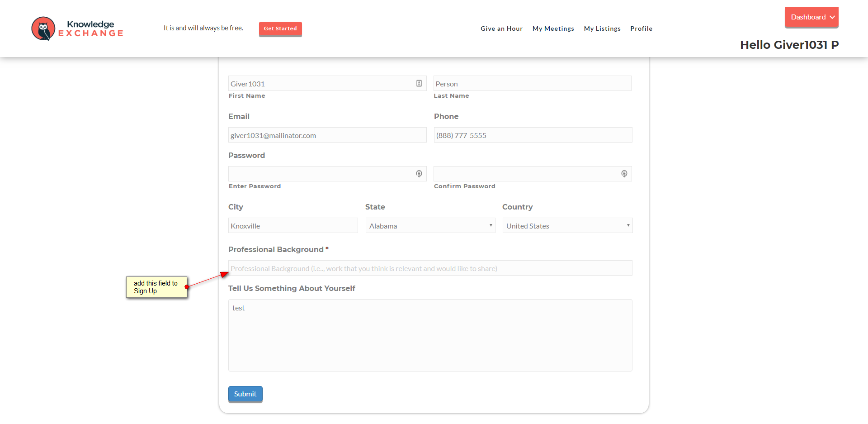Click the Phone number field
Image resolution: width=868 pixels, height=424 pixels.
point(533,135)
